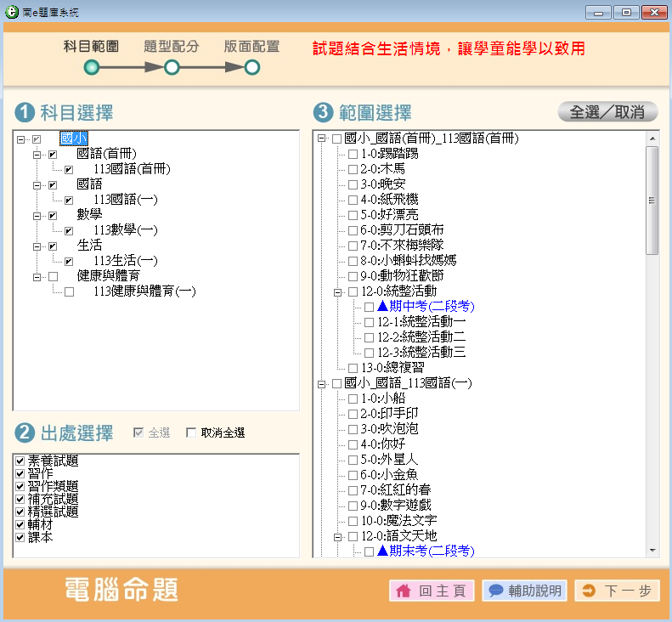Viewport: 672px width, 622px height.
Task: Select the 7-0:紅紅的春 tree row
Action: click(x=395, y=490)
